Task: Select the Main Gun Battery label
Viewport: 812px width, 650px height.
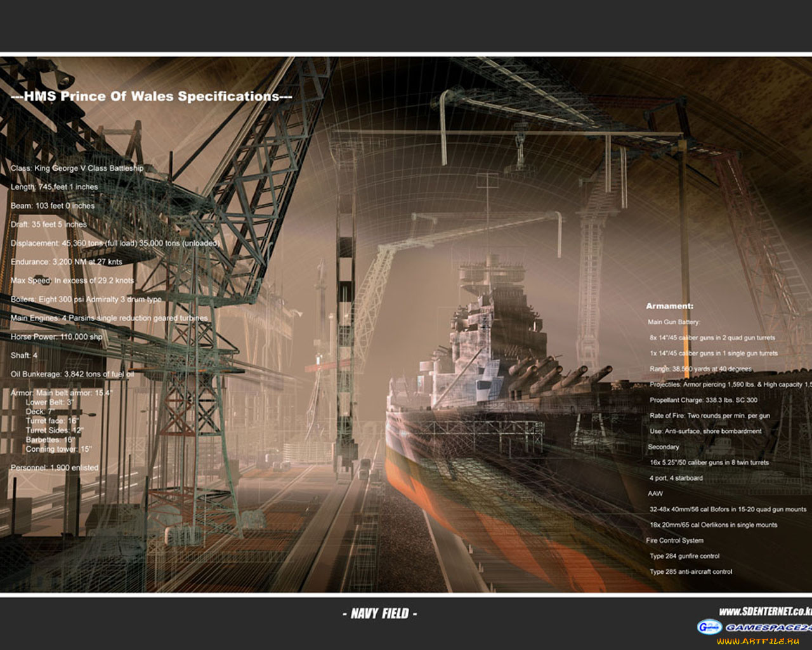Action: (x=673, y=322)
